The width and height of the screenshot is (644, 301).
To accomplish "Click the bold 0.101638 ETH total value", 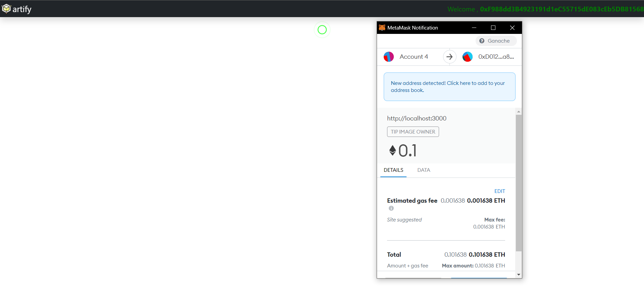I will point(487,255).
